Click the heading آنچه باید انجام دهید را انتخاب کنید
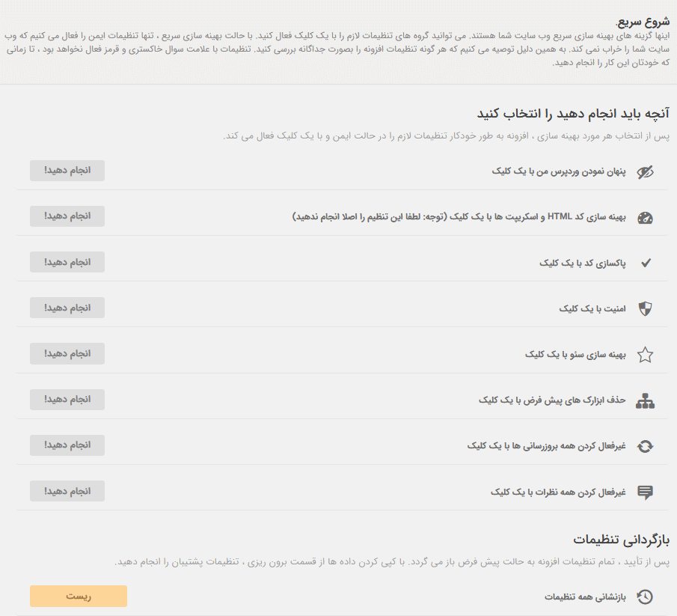This screenshot has height=616, width=677. coord(573,114)
